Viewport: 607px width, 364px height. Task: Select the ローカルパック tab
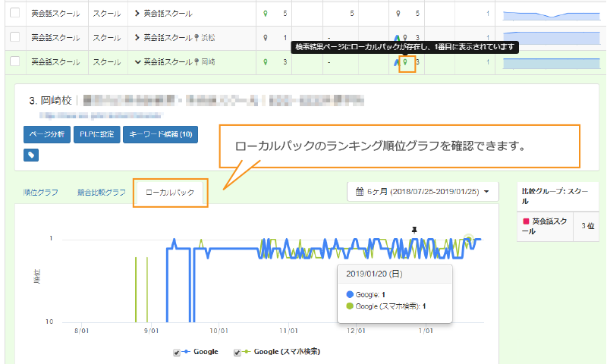(170, 193)
